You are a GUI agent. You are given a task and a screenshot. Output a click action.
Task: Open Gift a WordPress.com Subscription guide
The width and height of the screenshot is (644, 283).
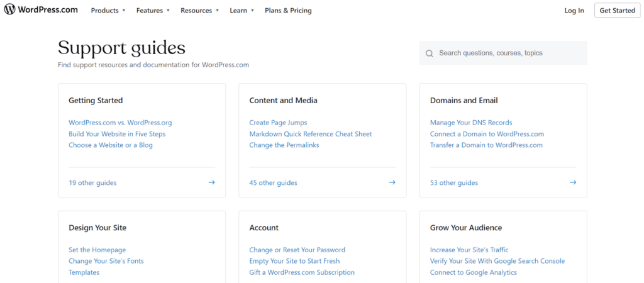click(302, 272)
